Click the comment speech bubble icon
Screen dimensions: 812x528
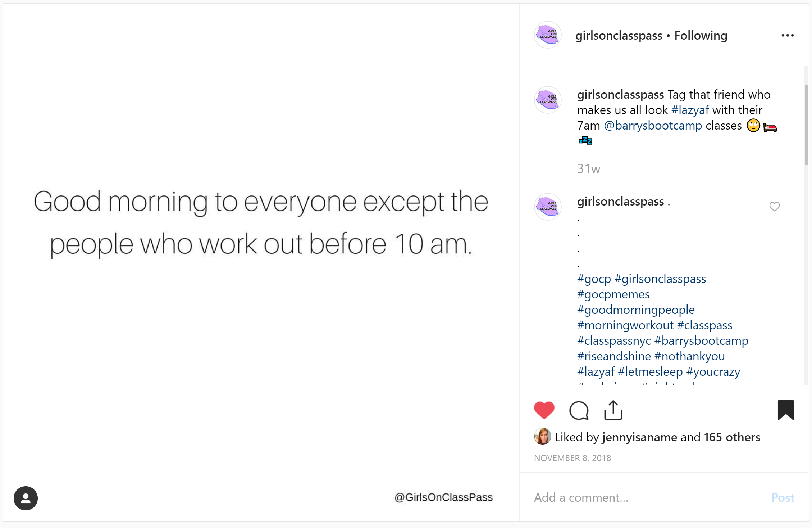coord(579,410)
